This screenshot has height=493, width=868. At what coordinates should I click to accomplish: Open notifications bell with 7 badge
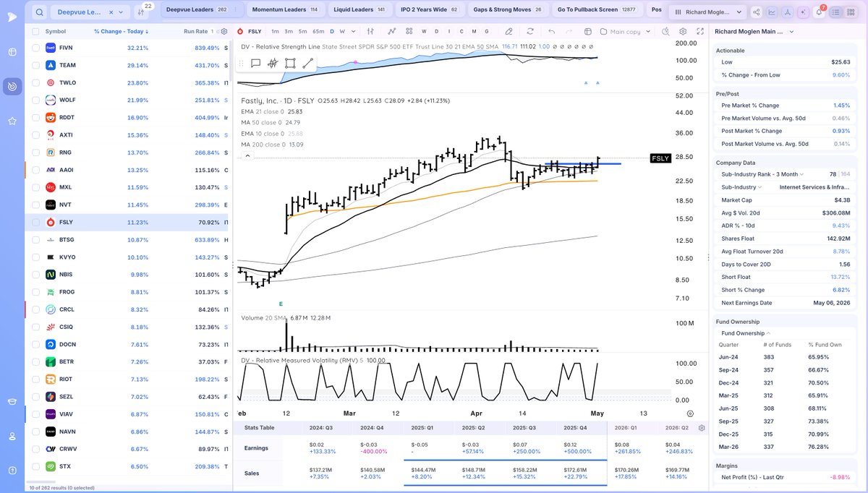click(x=820, y=12)
